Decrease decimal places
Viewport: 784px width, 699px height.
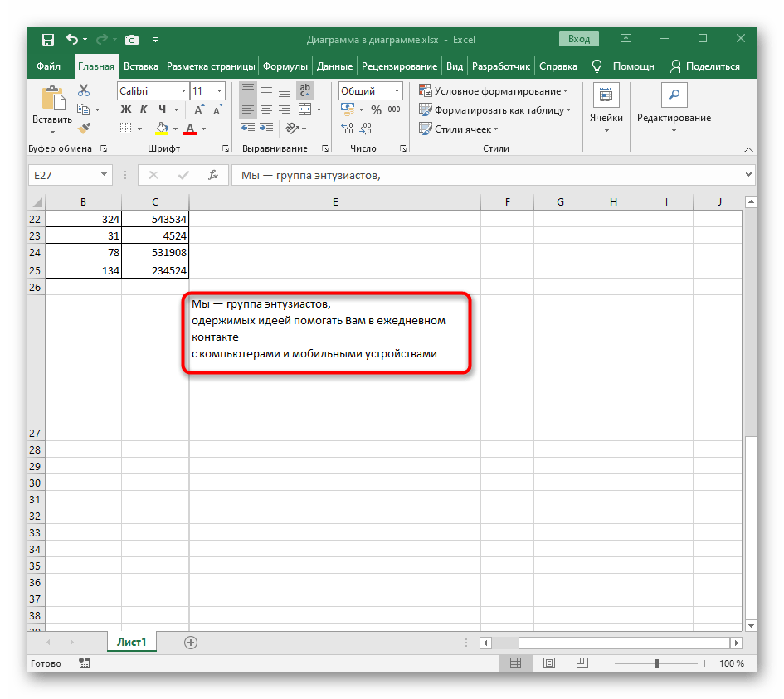(x=366, y=129)
